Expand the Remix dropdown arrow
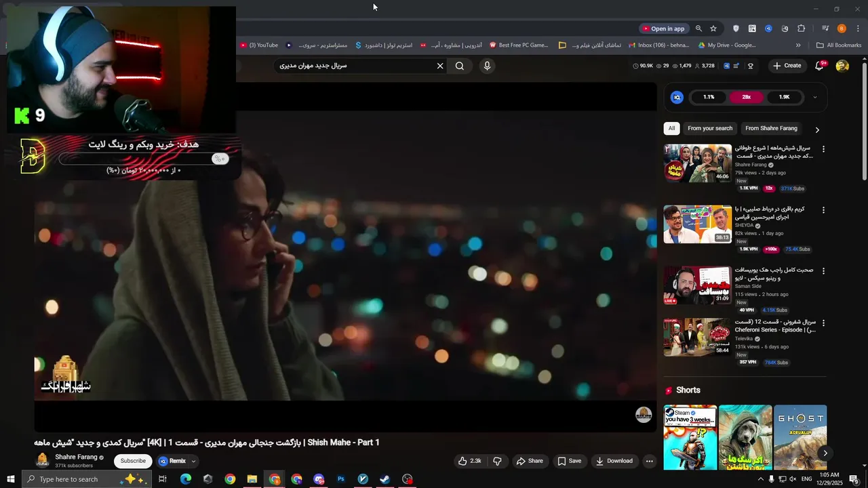 (x=193, y=461)
